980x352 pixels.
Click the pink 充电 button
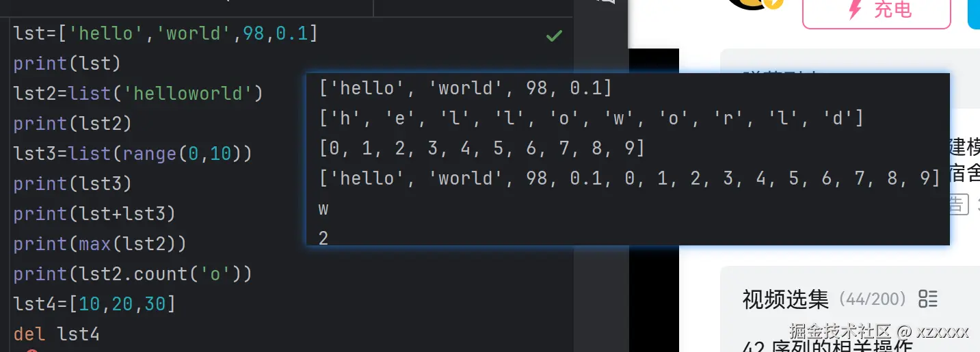pyautogui.click(x=877, y=11)
